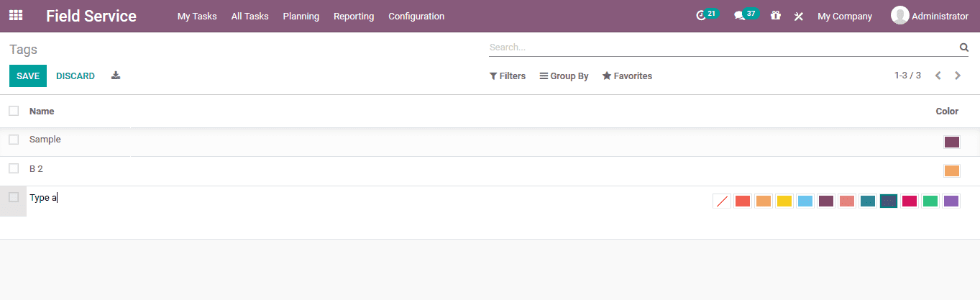This screenshot has width=980, height=300.
Task: Open the apps grid menu icon
Action: click(x=16, y=16)
